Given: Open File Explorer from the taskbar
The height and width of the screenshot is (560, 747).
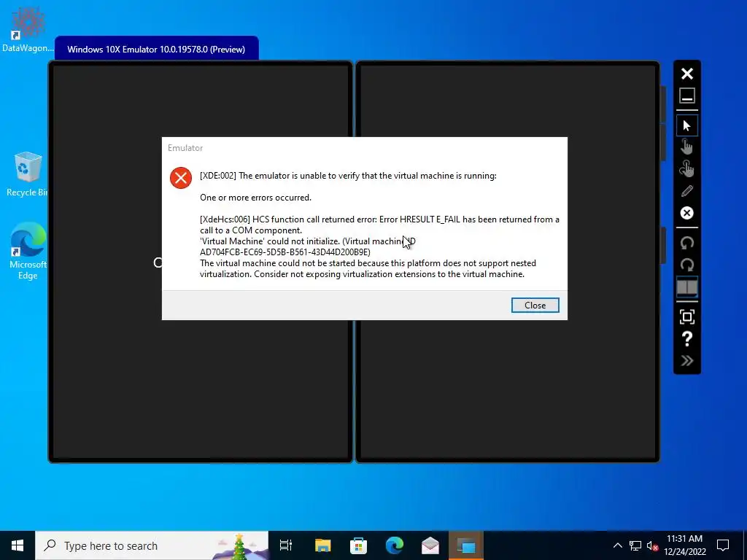Looking at the screenshot, I should coord(322,545).
